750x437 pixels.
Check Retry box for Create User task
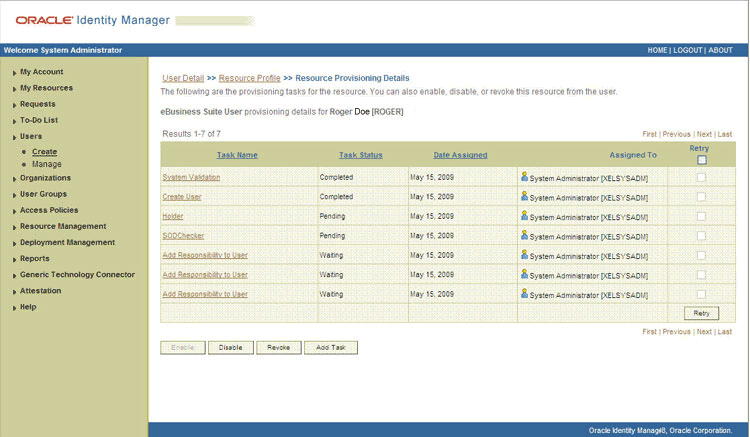coord(701,197)
